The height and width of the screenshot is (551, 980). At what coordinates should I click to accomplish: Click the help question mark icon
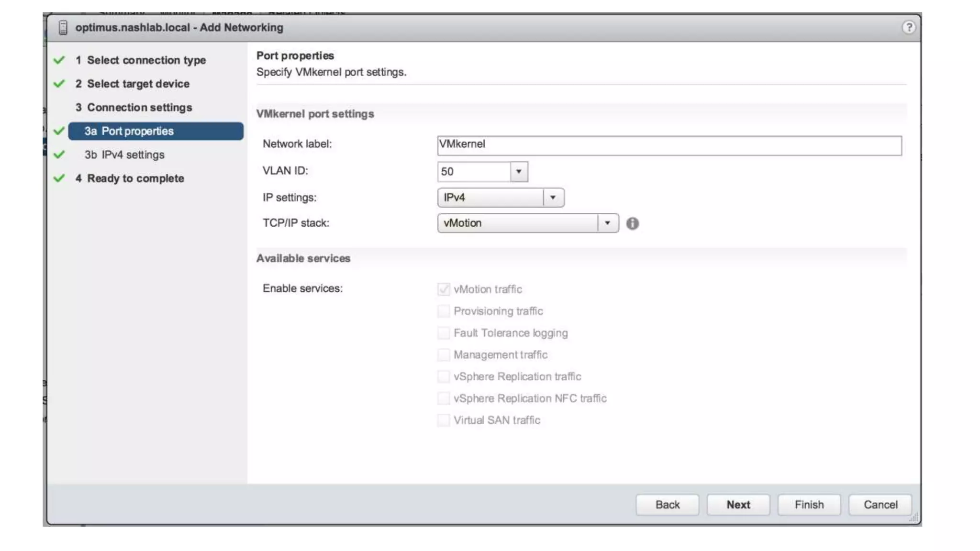coord(908,27)
